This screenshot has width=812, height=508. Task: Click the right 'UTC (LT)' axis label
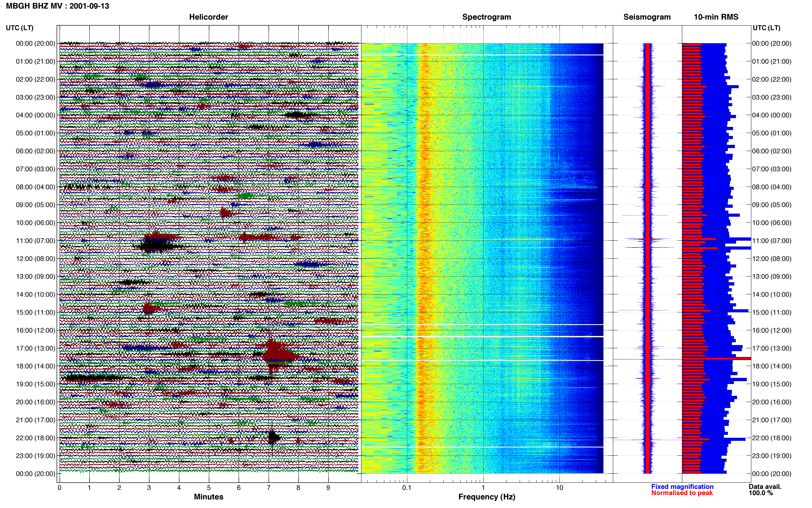pyautogui.click(x=767, y=28)
